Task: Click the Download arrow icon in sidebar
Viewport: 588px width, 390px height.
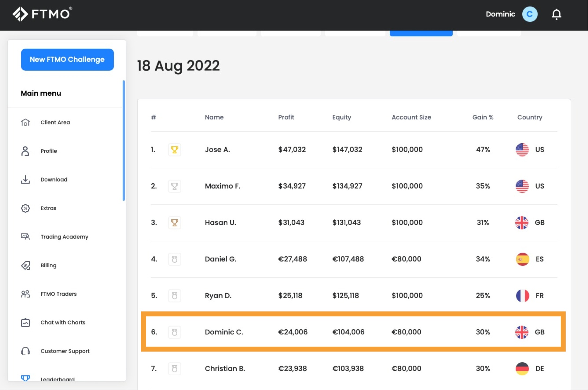Action: coord(25,180)
